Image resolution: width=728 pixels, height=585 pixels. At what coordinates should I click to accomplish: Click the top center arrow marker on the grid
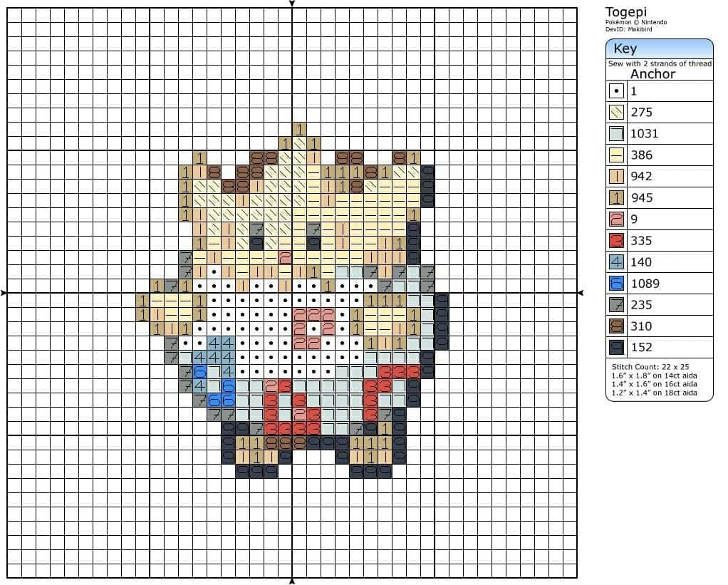(292, 4)
